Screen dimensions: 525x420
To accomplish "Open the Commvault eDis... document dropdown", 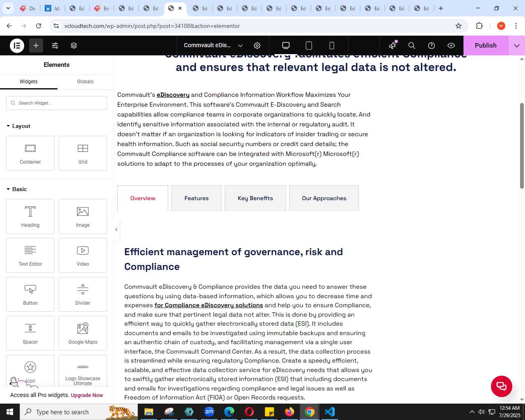I will point(213,46).
